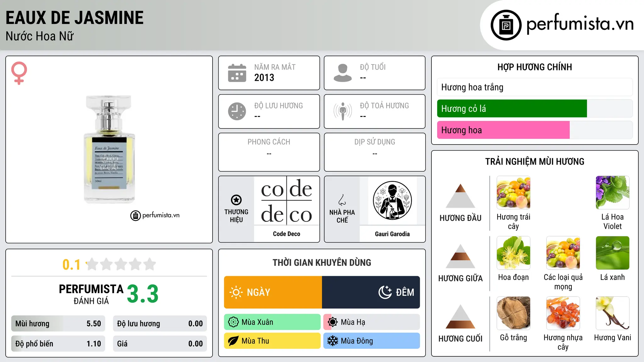644x362 pixels.
Task: Click the five-star rating row
Action: [121, 264]
